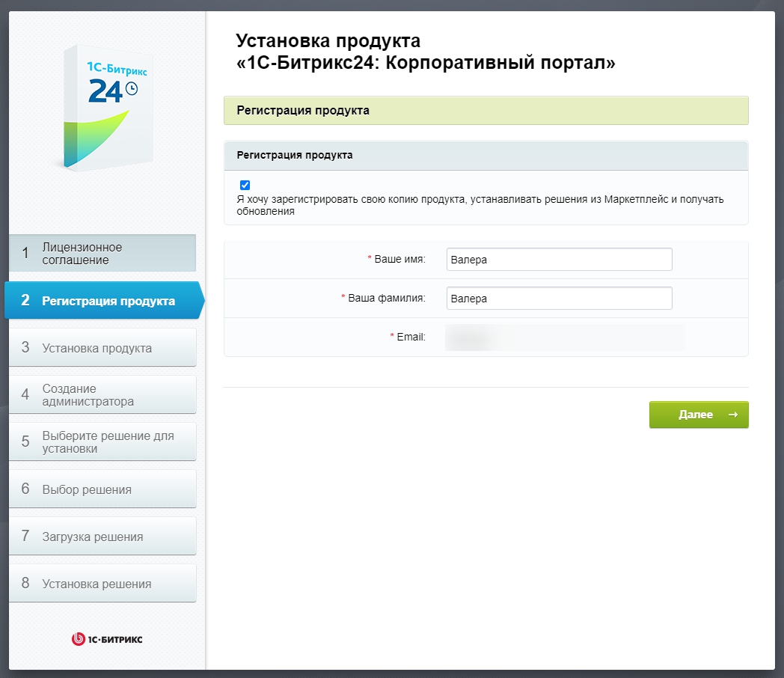Click the 1С-Битрикс24 product box image

[x=108, y=108]
